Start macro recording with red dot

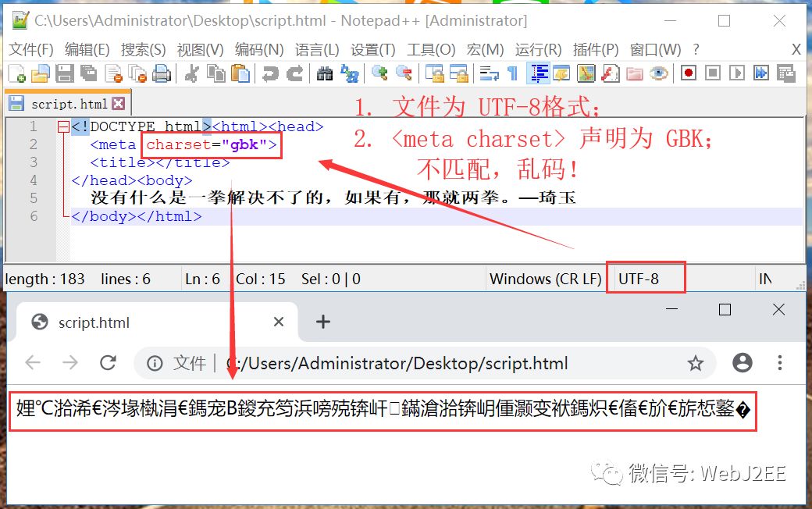688,73
